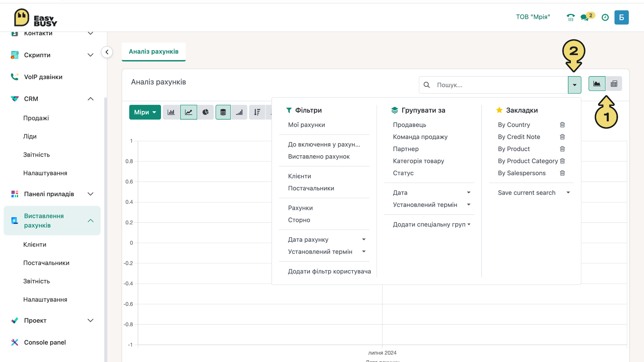The width and height of the screenshot is (644, 362).
Task: Collapse the Виставлення рахунків chevron
Action: click(x=90, y=221)
